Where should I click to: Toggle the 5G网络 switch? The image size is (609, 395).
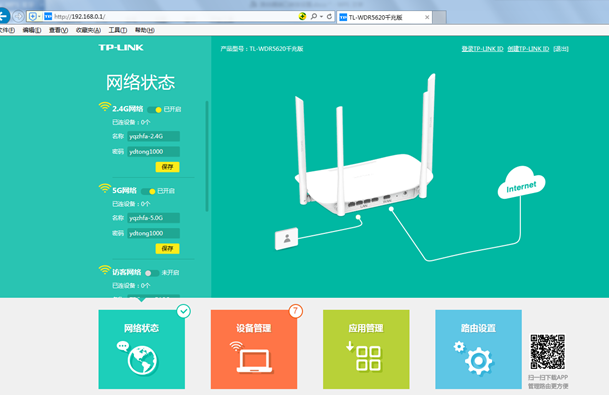pos(148,191)
